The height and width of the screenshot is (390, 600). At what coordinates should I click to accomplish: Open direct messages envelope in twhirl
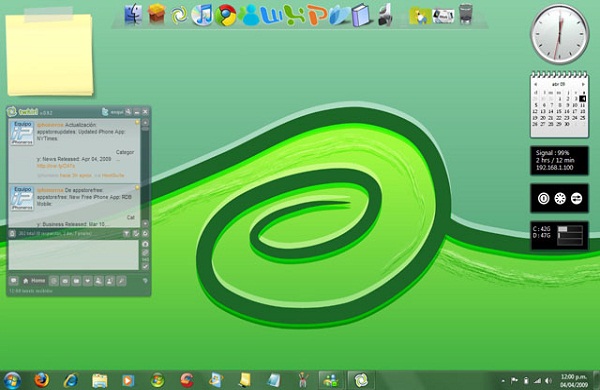[65, 281]
